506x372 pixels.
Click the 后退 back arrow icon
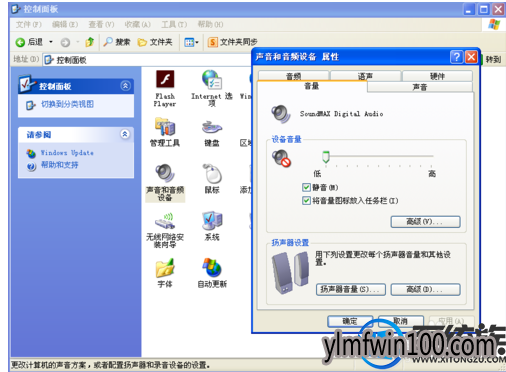click(20, 42)
